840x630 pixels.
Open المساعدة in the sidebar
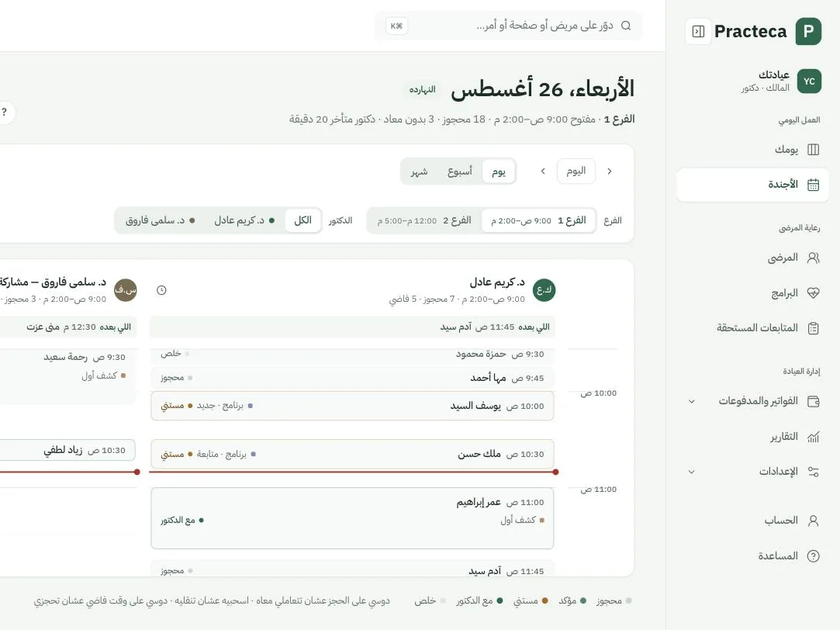(752, 556)
